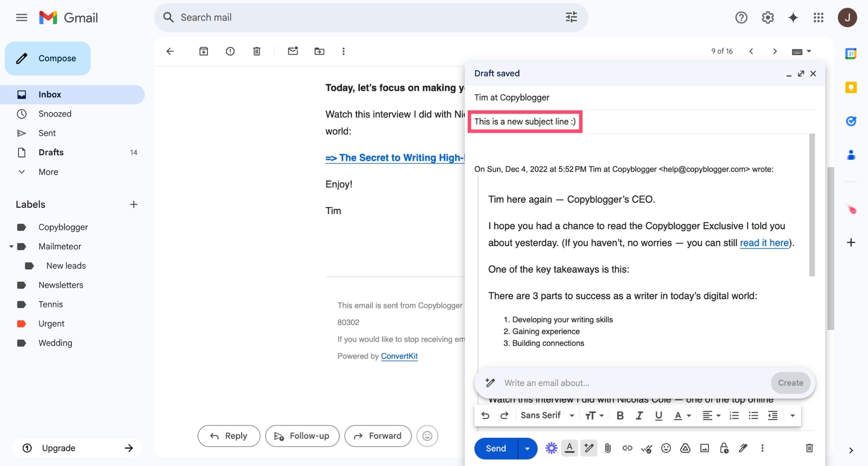Send the draft email
Image resolution: width=868 pixels, height=466 pixels.
(x=496, y=448)
